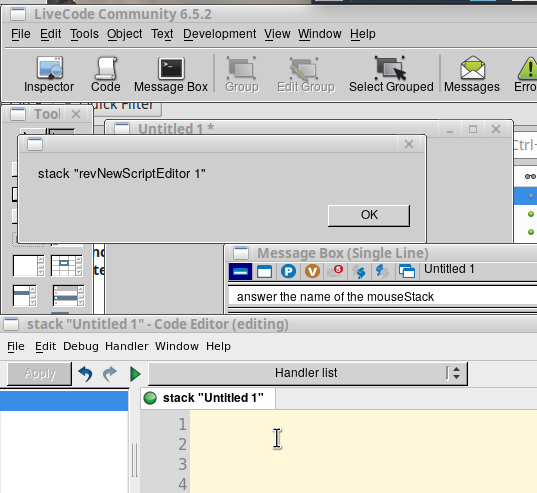Image resolution: width=537 pixels, height=493 pixels.
Task: Click the splitter handle beside the handler pane
Action: click(135, 460)
